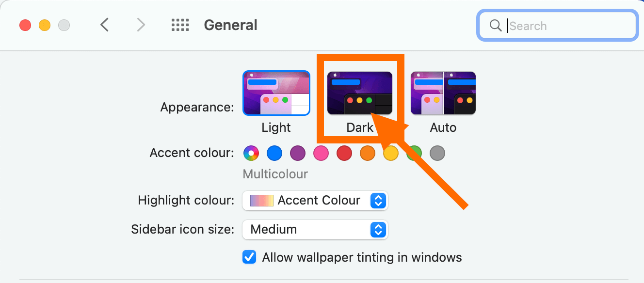
Task: Click the yellow minimise window button
Action: (45, 25)
